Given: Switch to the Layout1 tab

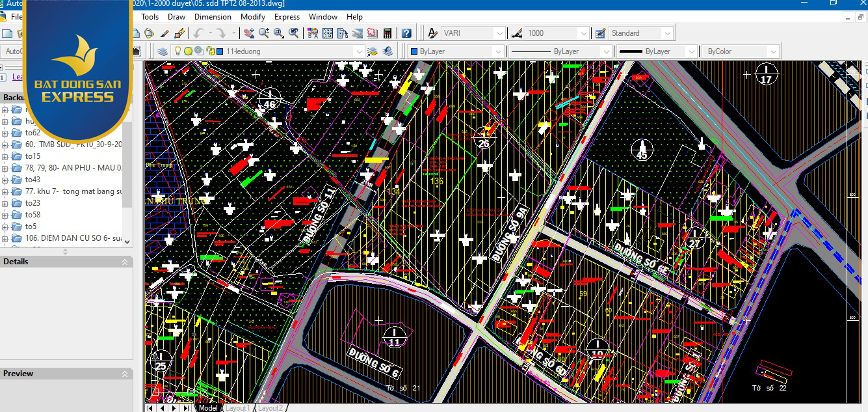Looking at the screenshot, I should [x=237, y=408].
